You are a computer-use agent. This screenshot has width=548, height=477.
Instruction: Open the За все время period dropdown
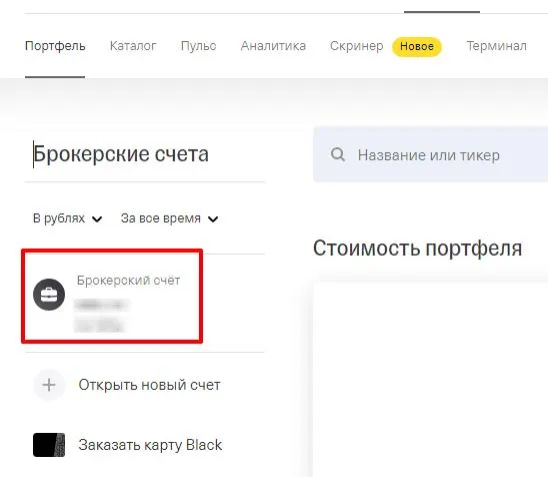170,218
